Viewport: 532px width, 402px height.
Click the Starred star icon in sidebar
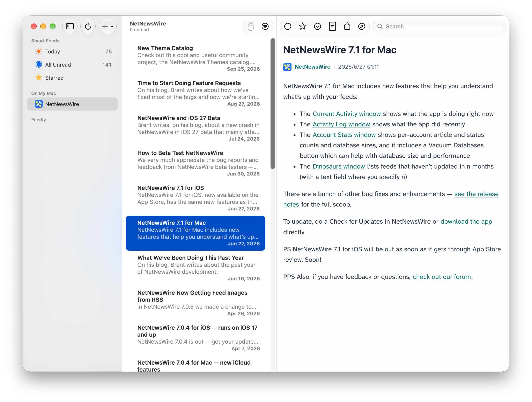point(38,78)
